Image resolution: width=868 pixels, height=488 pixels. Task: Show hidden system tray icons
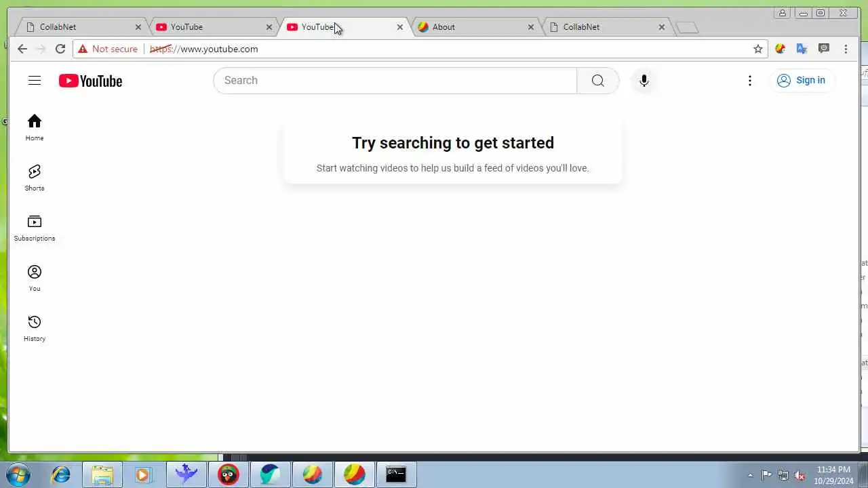tap(750, 475)
